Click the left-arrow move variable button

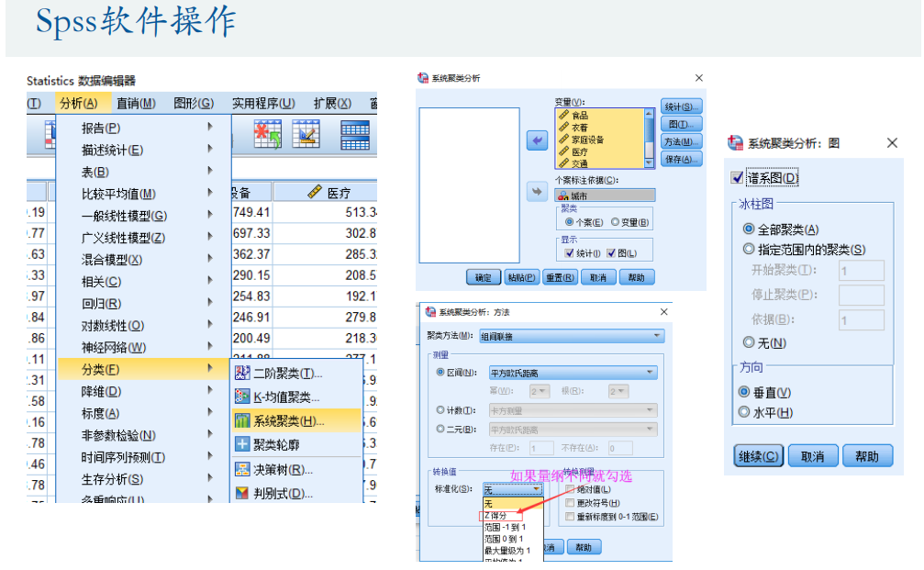(537, 140)
